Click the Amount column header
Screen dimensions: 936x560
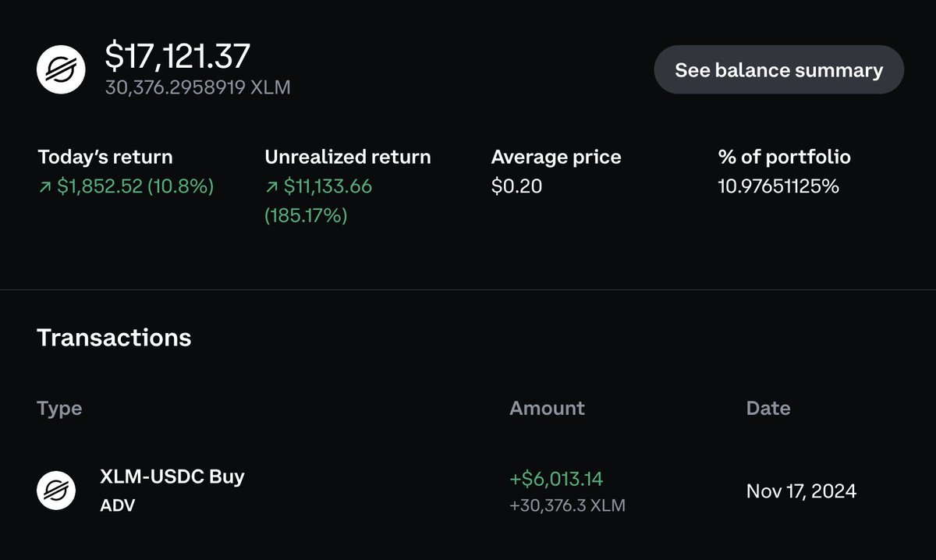coord(547,408)
